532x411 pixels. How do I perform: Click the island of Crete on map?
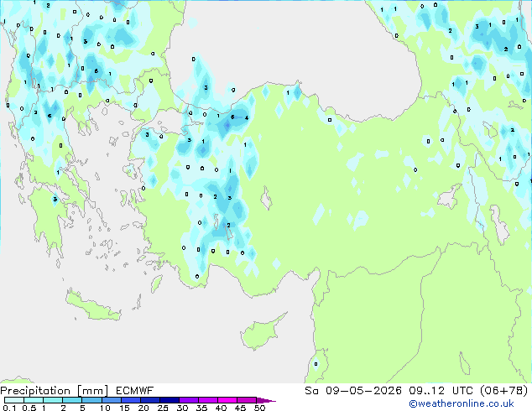(93, 306)
